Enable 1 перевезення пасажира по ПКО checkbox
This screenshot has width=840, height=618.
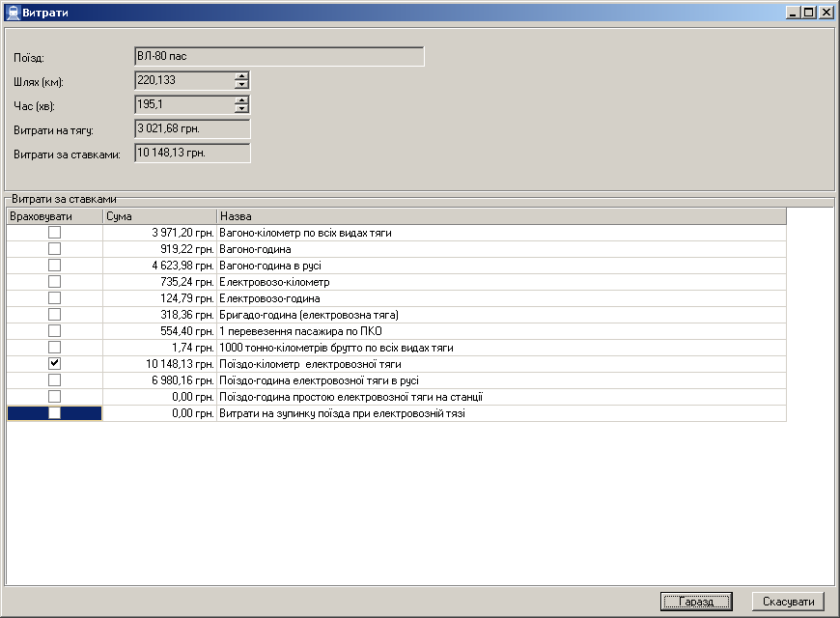tap(54, 331)
